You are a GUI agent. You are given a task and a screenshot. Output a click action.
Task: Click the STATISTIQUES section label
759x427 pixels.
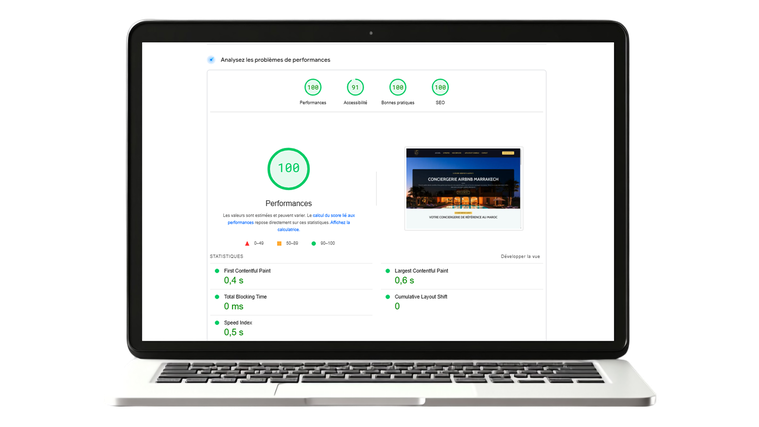click(227, 257)
